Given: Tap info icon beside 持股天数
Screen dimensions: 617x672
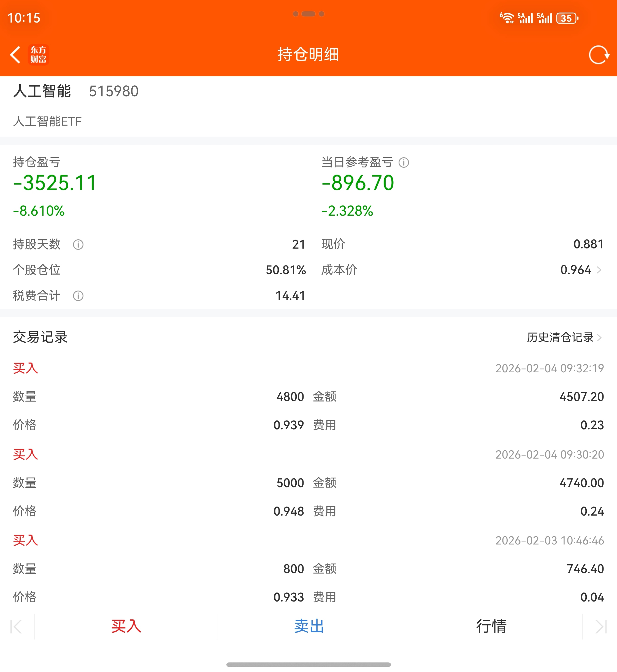Looking at the screenshot, I should (78, 245).
